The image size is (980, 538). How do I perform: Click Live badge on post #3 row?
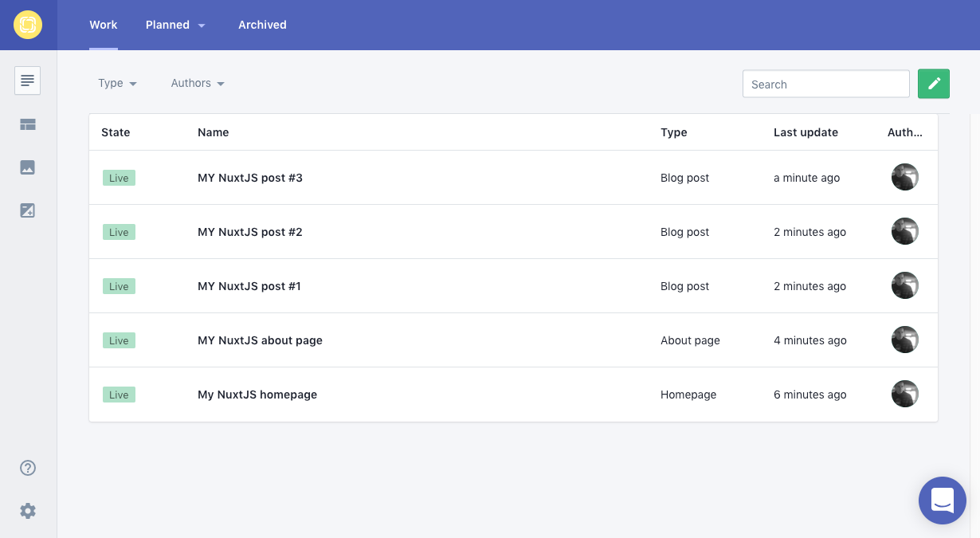tap(119, 178)
